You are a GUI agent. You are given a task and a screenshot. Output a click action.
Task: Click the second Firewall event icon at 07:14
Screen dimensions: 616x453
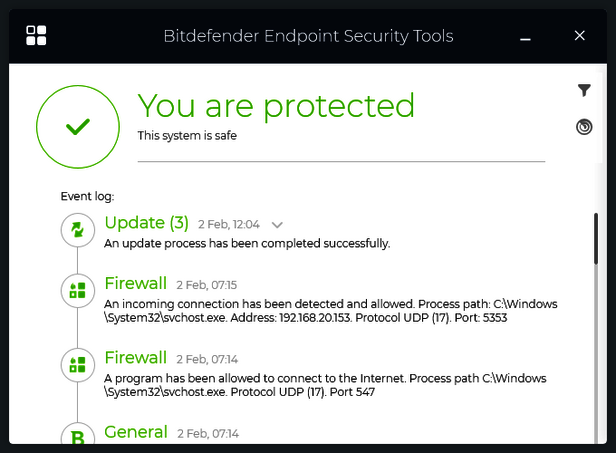(77, 365)
